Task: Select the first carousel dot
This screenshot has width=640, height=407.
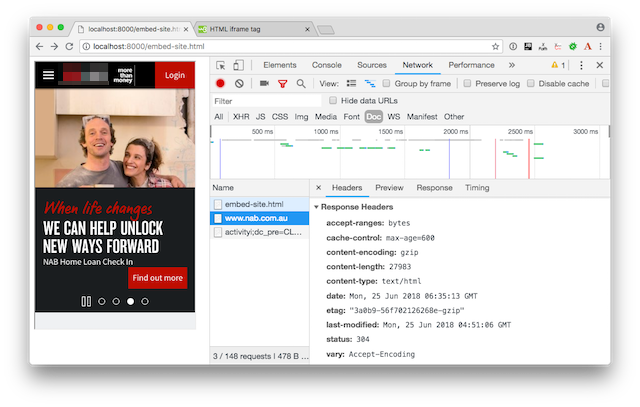Action: tap(102, 301)
